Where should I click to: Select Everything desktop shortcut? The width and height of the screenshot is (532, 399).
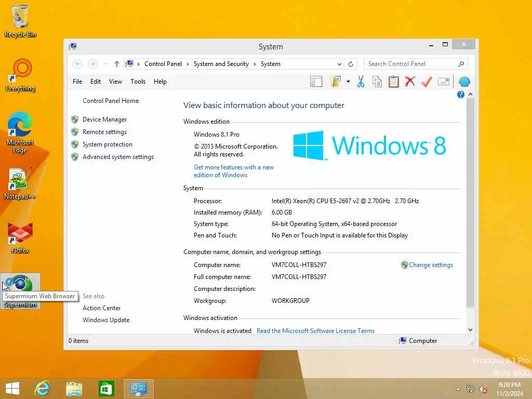point(20,75)
